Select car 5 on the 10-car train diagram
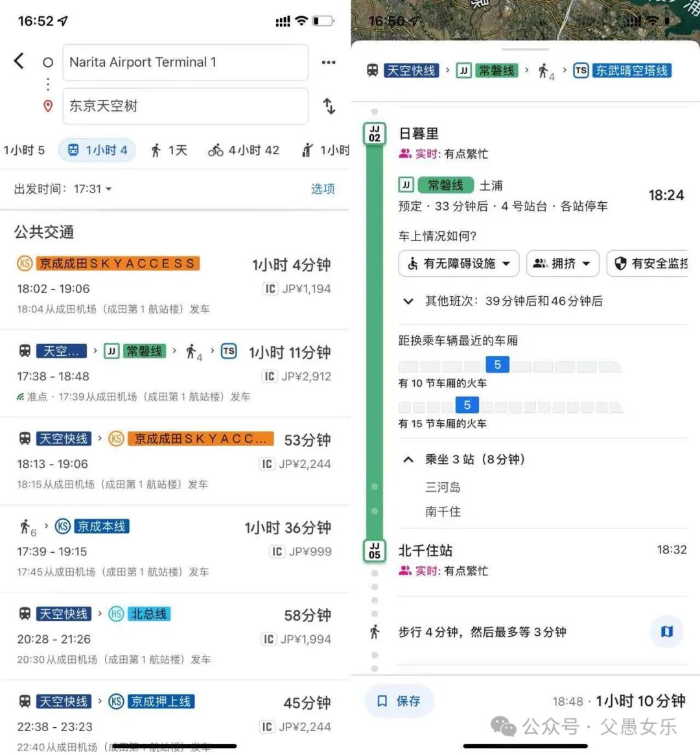Viewport: 700px width, 755px height. [497, 365]
